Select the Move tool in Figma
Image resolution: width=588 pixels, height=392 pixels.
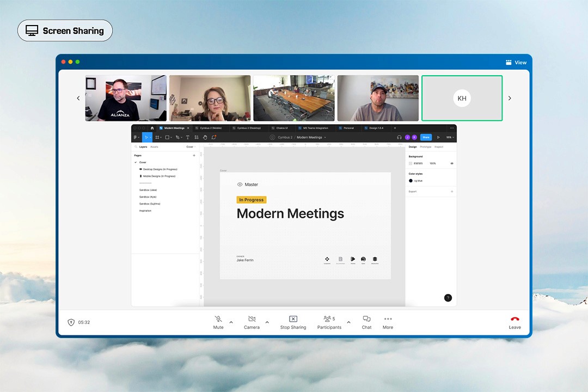[x=147, y=137]
